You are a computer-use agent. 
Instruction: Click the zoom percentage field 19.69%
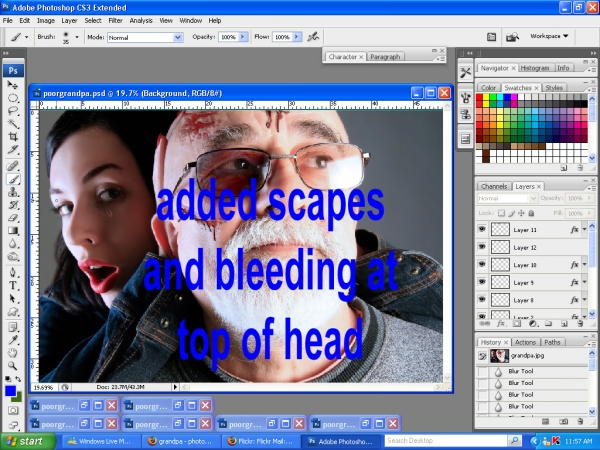point(44,387)
